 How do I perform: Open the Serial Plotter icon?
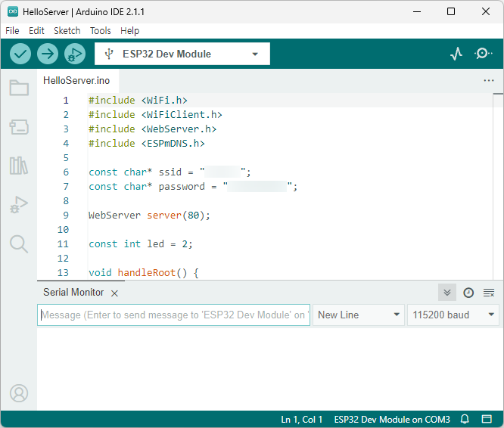pos(456,54)
